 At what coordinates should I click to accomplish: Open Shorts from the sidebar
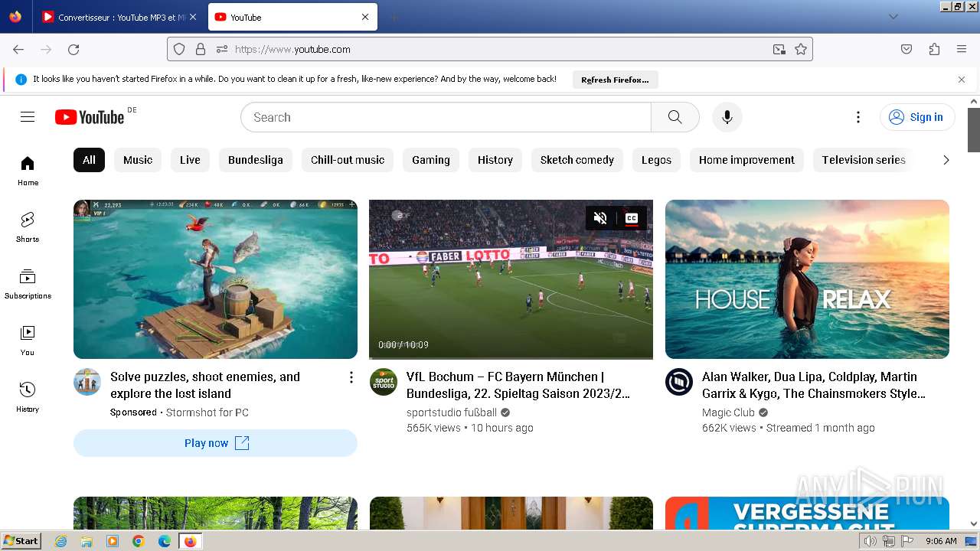pos(28,227)
